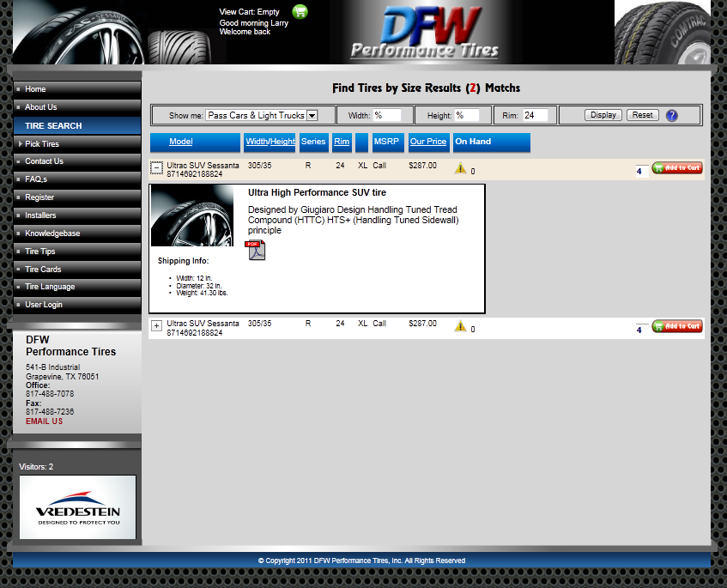Click the Vredestein brand logo banner
Viewport: 727px width, 588px height.
[x=78, y=507]
